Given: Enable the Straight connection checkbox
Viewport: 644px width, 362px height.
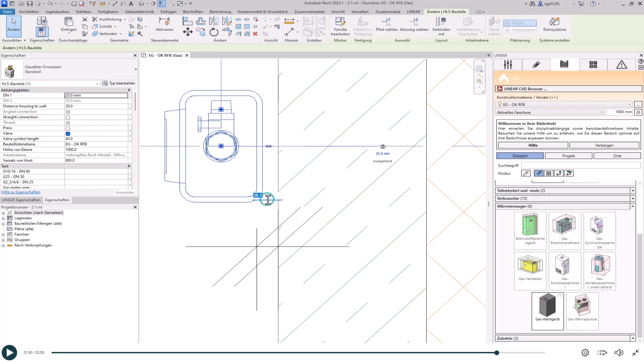Looking at the screenshot, I should [68, 117].
